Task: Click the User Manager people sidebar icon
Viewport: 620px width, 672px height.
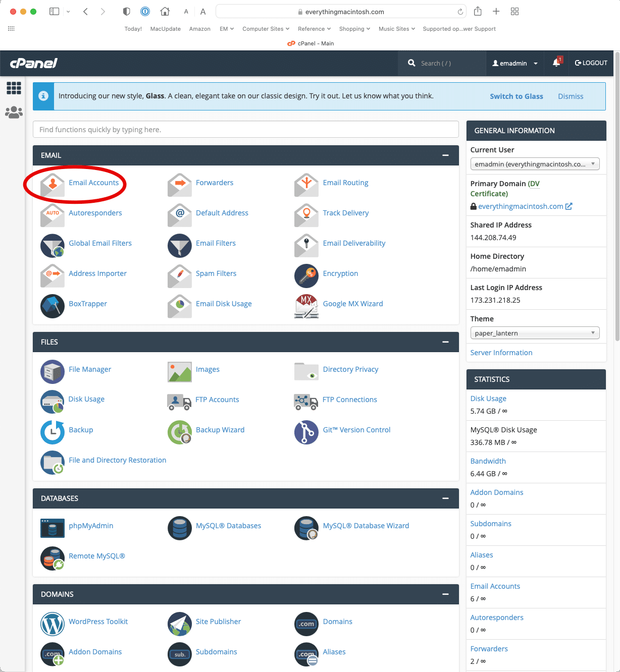Action: (x=14, y=112)
